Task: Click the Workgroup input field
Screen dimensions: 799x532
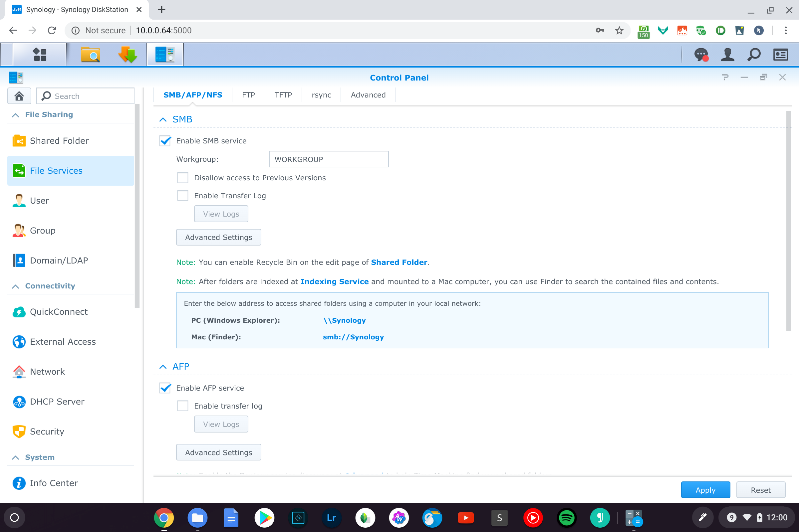Action: pyautogui.click(x=328, y=159)
